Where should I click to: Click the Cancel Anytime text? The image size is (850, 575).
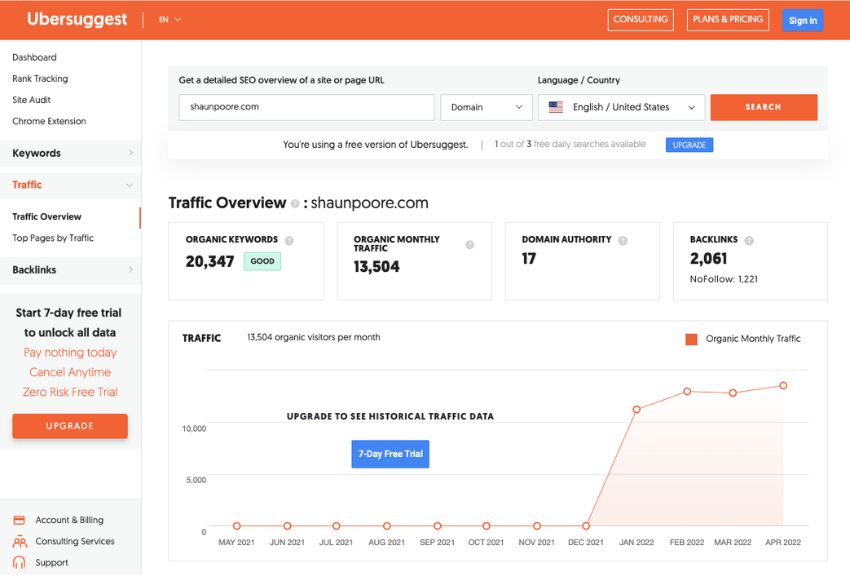(x=70, y=372)
